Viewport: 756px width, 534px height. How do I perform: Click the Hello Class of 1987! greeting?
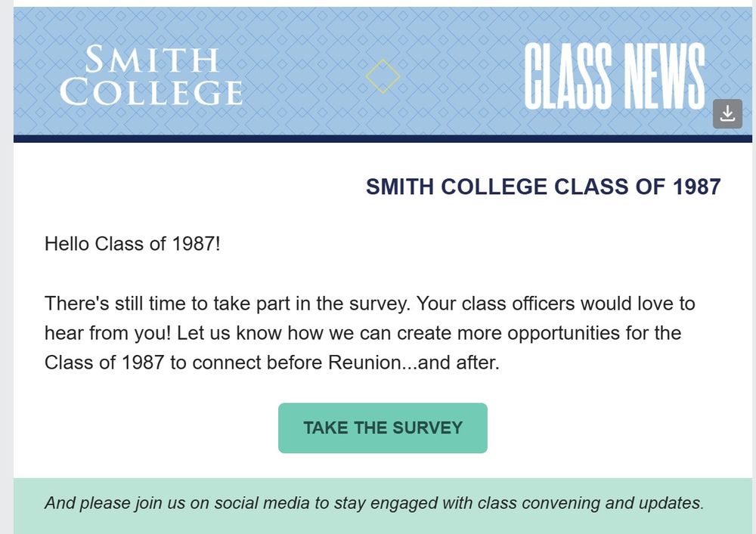pyautogui.click(x=132, y=244)
